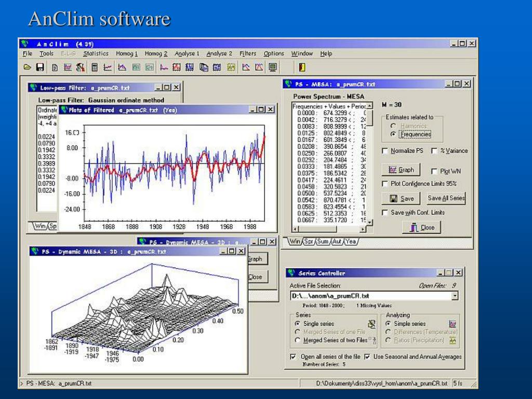Image resolution: width=532 pixels, height=399 pixels.
Task: Open the Analyse 2 menu
Action: [219, 54]
